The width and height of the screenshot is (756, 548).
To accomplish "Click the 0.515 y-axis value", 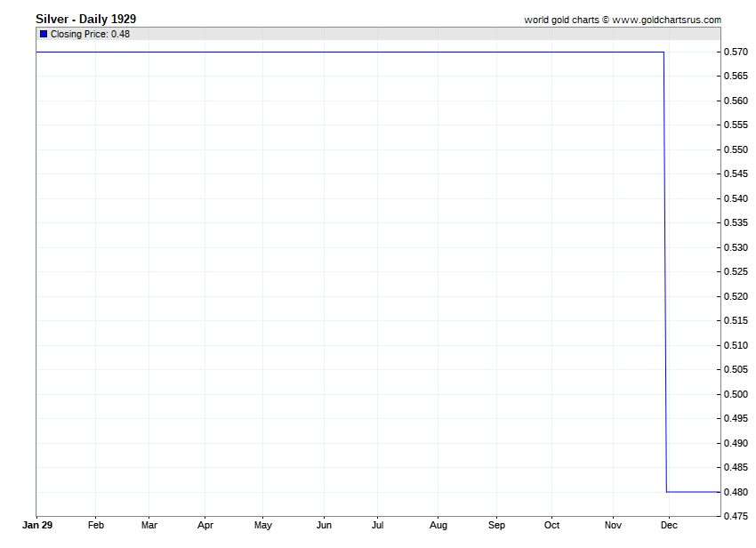I will pos(736,320).
